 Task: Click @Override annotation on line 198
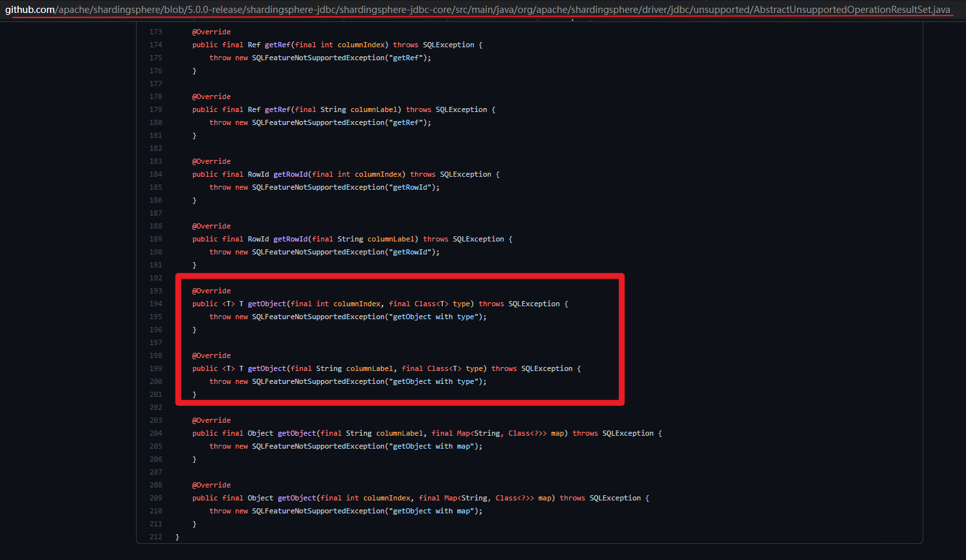211,355
